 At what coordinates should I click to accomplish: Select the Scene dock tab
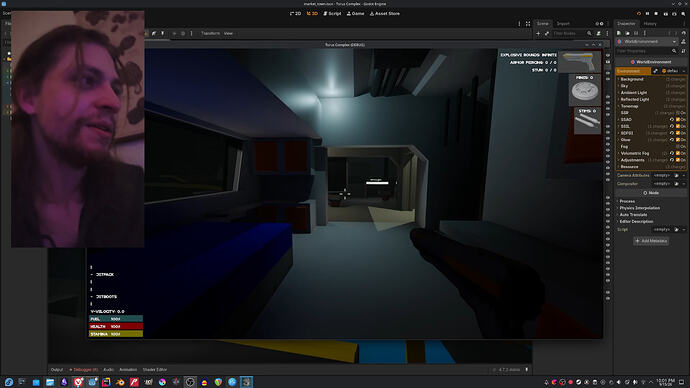pos(543,24)
